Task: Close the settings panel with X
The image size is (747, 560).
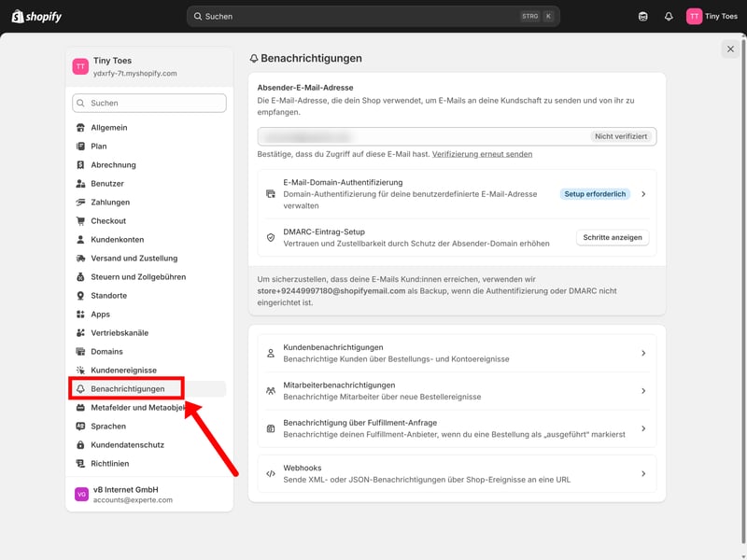Action: pos(730,49)
